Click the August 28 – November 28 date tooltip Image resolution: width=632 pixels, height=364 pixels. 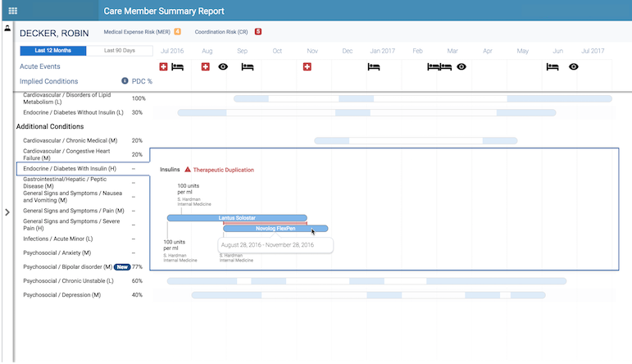[x=275, y=245]
